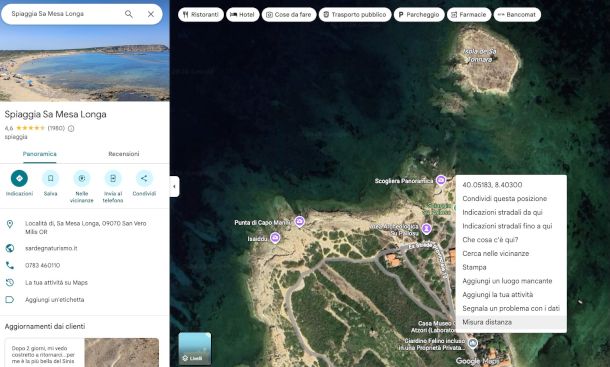Image resolution: width=610 pixels, height=367 pixels.
Task: Click the Isola de Sa Tonnara label
Action: tap(480, 55)
